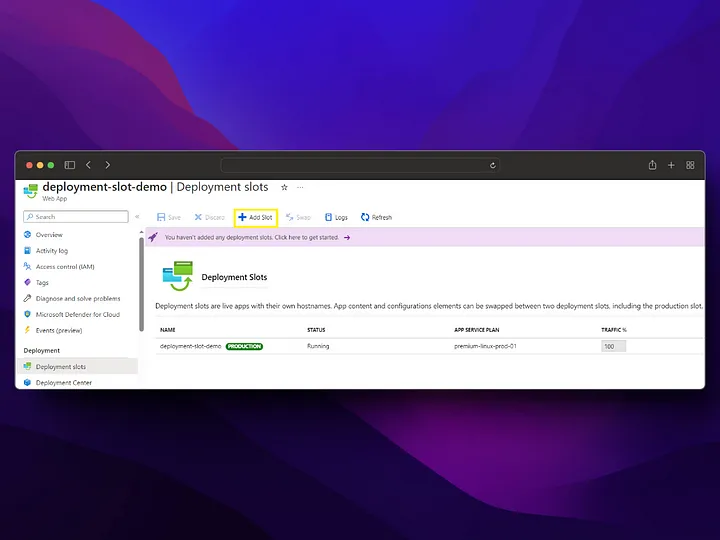The height and width of the screenshot is (540, 720).
Task: Click the Swap toolbar button
Action: click(298, 217)
